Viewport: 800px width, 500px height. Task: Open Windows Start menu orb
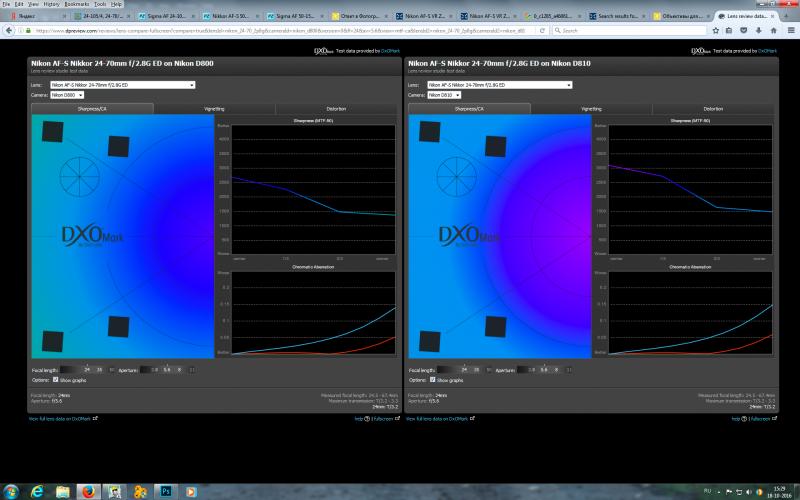(x=10, y=491)
